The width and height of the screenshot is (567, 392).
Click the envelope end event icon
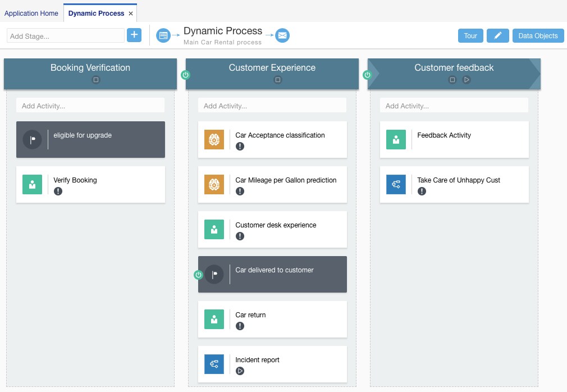point(282,35)
